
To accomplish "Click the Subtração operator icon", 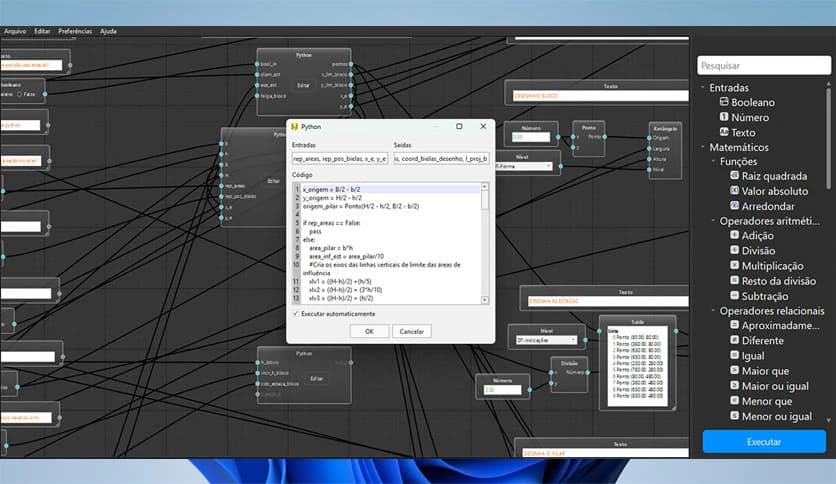I will pyautogui.click(x=734, y=295).
